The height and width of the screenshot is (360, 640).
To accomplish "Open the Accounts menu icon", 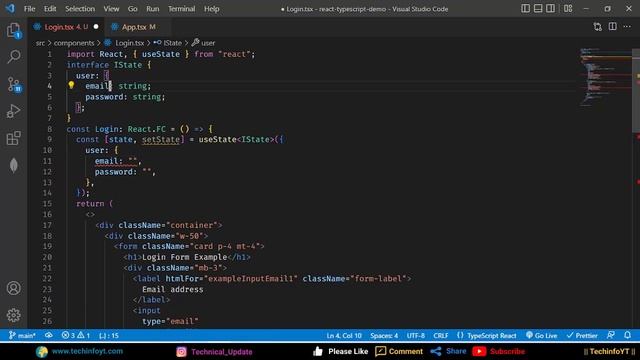I will pos(13,288).
